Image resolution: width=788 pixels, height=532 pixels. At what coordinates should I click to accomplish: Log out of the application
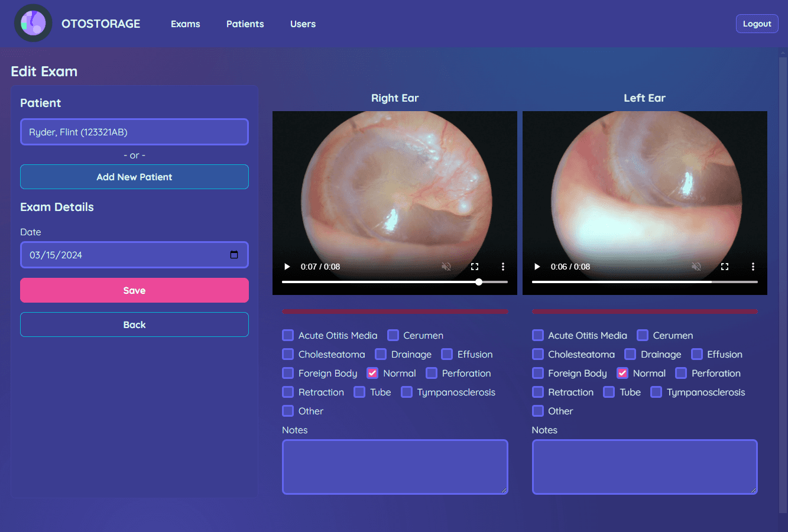(x=757, y=24)
